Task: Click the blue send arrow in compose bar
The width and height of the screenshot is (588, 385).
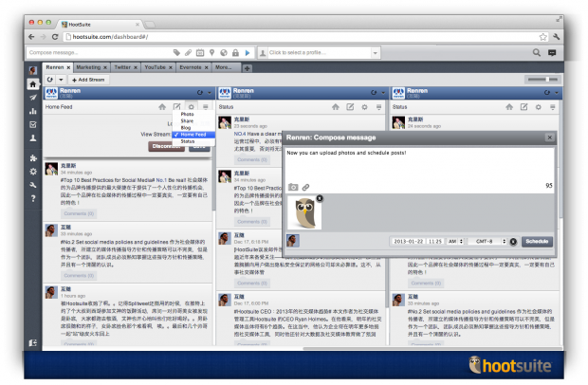Action: click(248, 52)
